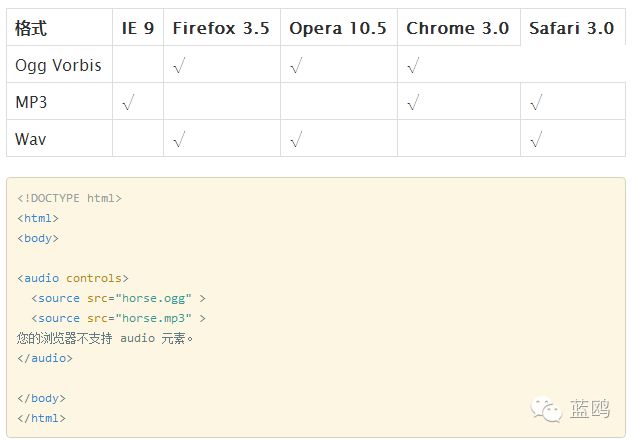The image size is (632, 441).
Task: Click the Wav row label
Action: 31,139
